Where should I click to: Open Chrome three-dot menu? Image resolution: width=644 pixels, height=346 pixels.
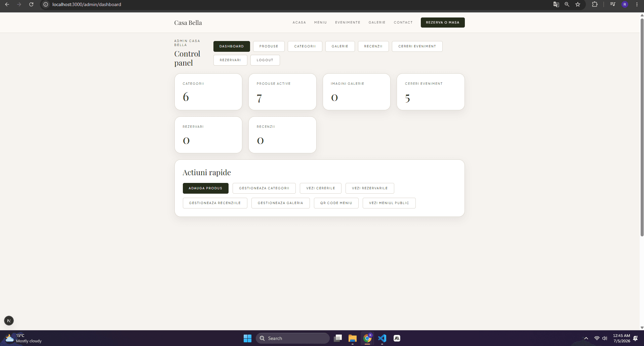637,4
